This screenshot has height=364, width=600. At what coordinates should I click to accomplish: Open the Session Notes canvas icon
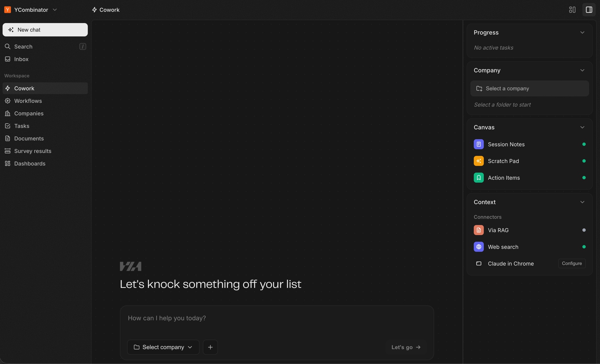pos(479,144)
